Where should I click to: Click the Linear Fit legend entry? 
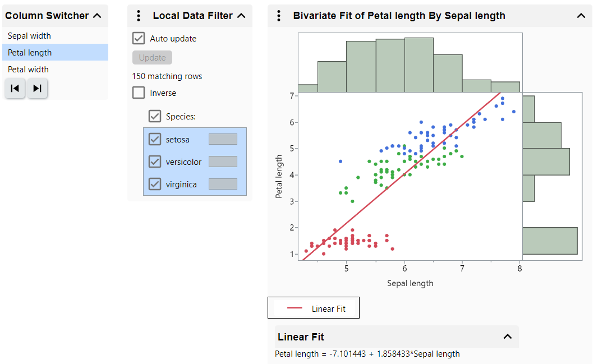(x=314, y=308)
